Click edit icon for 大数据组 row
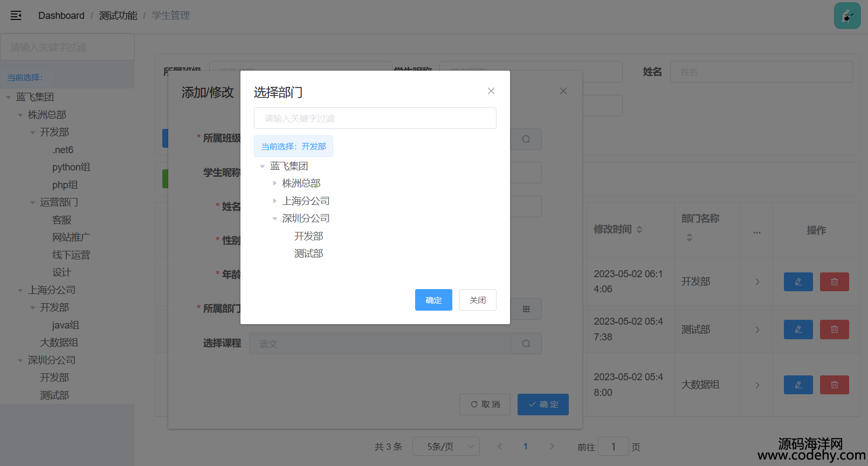This screenshot has height=466, width=868. pyautogui.click(x=798, y=385)
